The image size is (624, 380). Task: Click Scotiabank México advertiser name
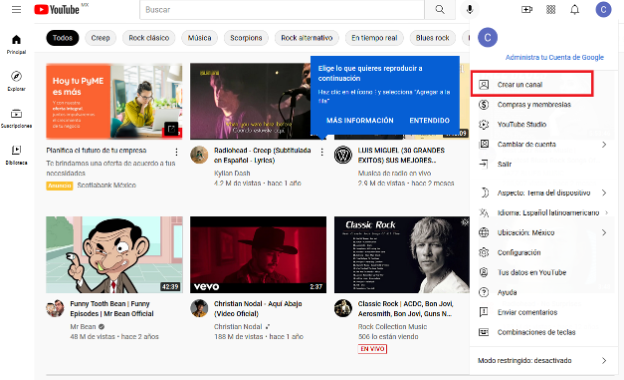(x=107, y=185)
